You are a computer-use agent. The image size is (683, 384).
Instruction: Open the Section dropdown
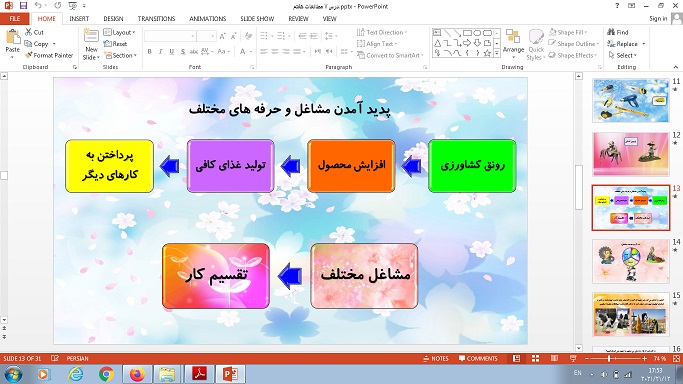pyautogui.click(x=120, y=55)
